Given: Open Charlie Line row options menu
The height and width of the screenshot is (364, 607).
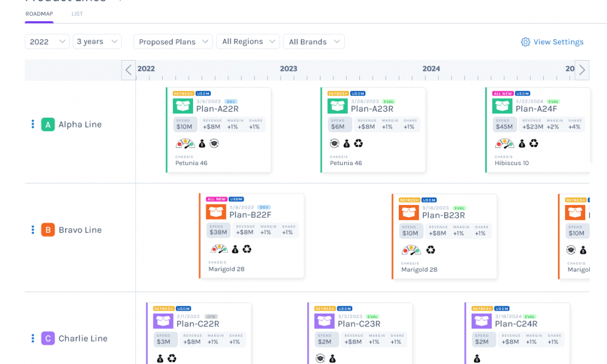Looking at the screenshot, I should [33, 339].
